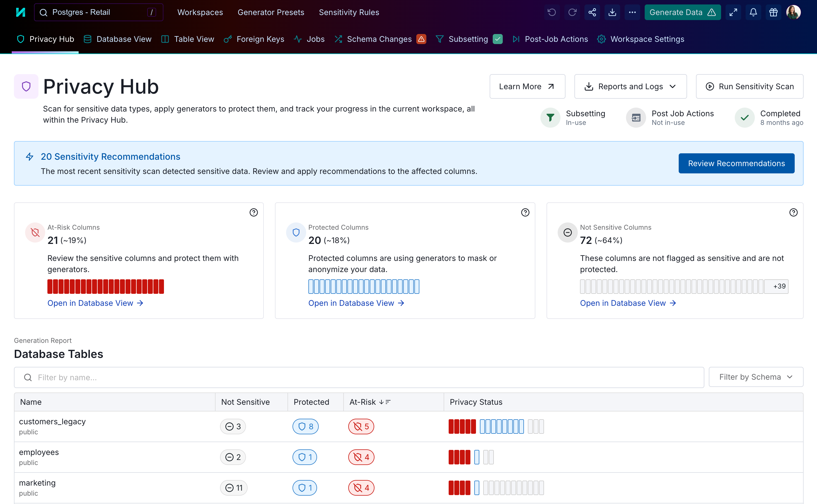This screenshot has width=817, height=504.
Task: Open the notifications bell
Action: pyautogui.click(x=753, y=12)
